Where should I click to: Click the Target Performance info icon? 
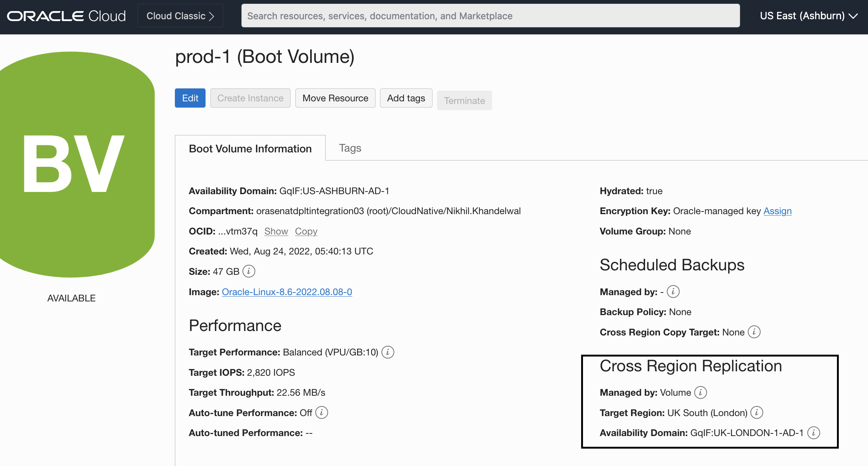tap(387, 352)
